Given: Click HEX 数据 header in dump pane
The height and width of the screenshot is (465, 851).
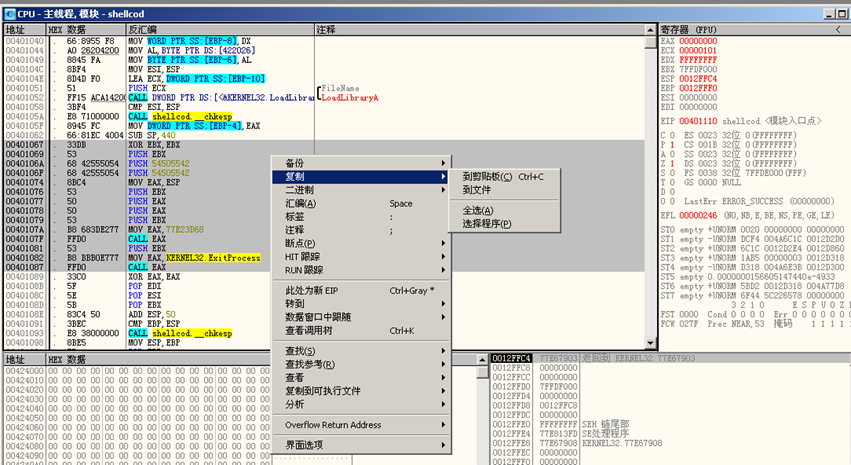Looking at the screenshot, I should pos(66,359).
